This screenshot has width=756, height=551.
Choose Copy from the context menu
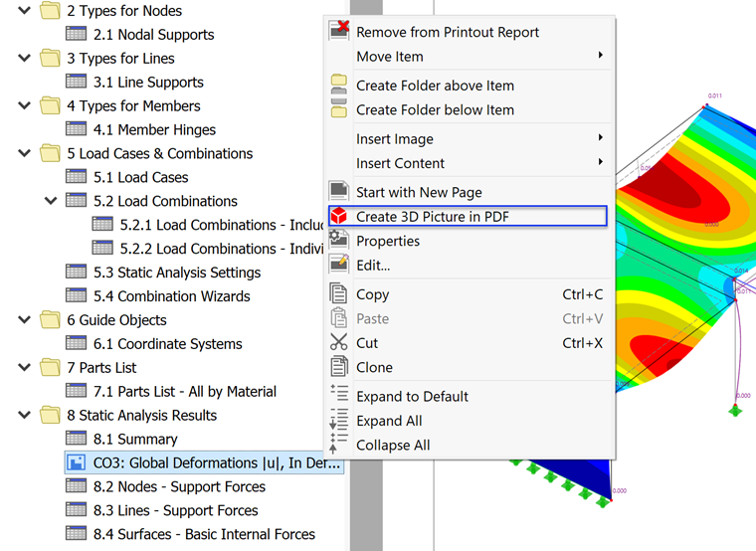coord(469,294)
